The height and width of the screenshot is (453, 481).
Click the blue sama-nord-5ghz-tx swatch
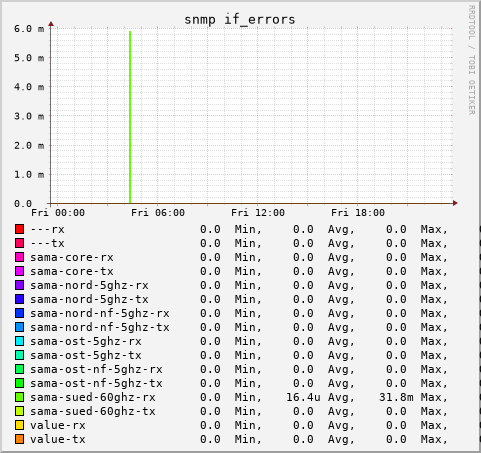19,299
